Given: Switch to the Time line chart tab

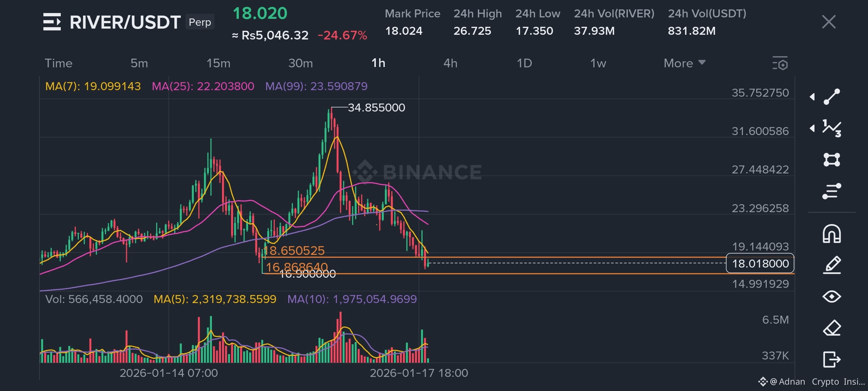Looking at the screenshot, I should [59, 63].
